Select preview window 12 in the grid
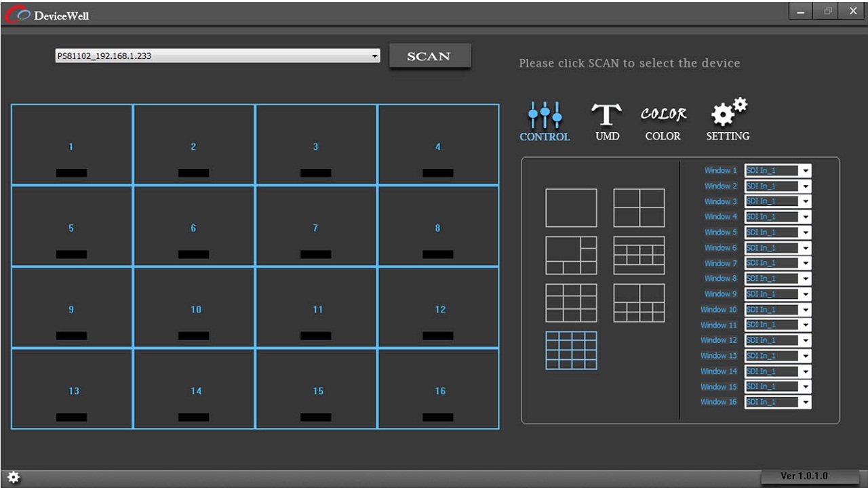868x488 pixels. pos(438,307)
